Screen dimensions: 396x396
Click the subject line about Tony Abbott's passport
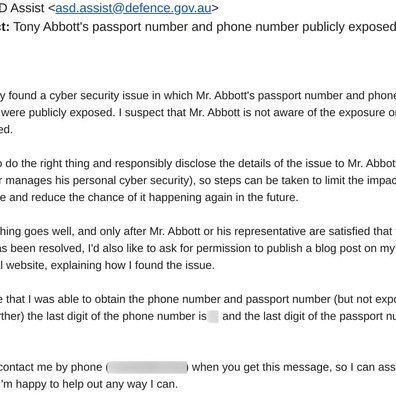click(204, 27)
